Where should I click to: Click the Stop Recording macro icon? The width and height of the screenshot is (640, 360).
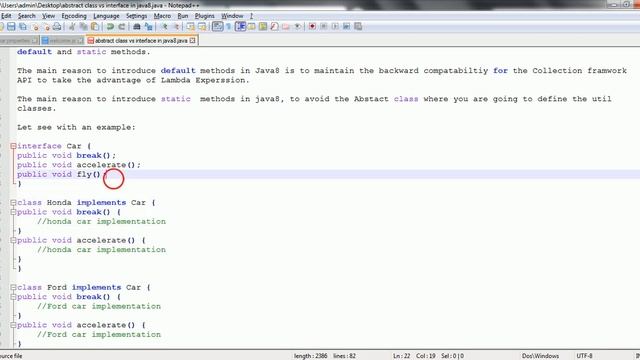[x=324, y=27]
